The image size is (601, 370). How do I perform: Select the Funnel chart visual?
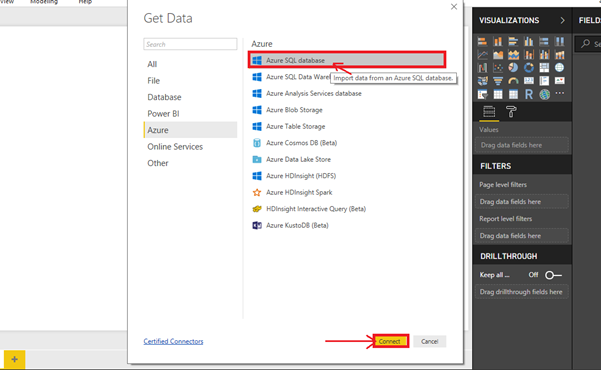498,81
